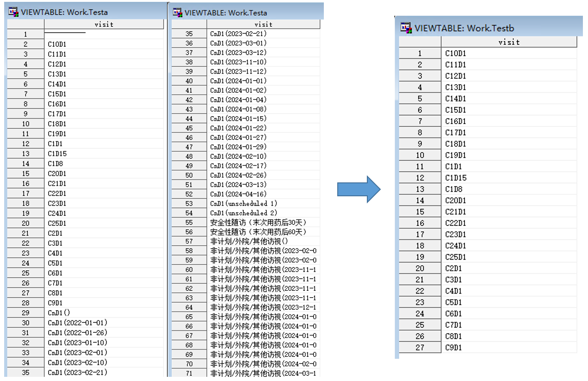Select the 安全性随访（末次用药后30天）cell
This screenshot has height=381, width=588.
(263, 222)
